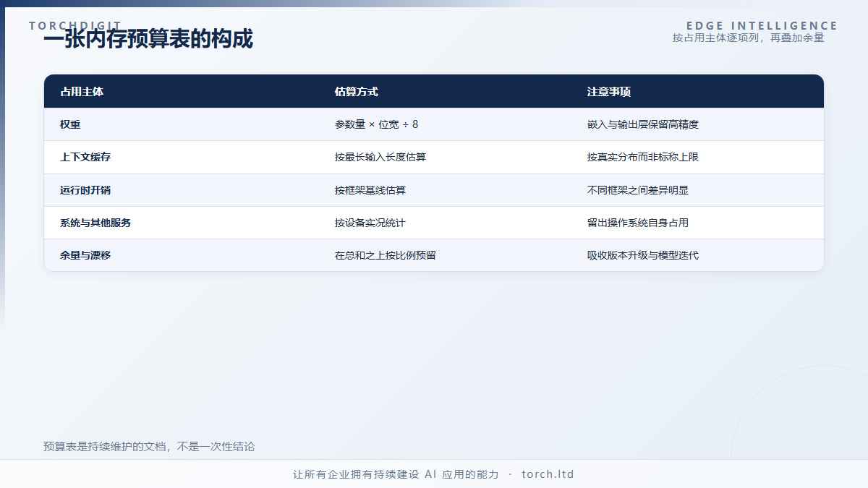
Task: Select the 系统与其他服务 row label
Action: tap(95, 223)
